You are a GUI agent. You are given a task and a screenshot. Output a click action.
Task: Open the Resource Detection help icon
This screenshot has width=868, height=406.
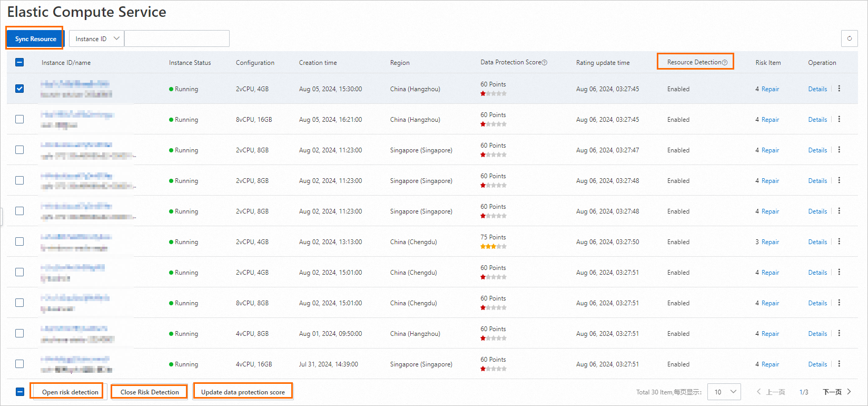click(725, 63)
